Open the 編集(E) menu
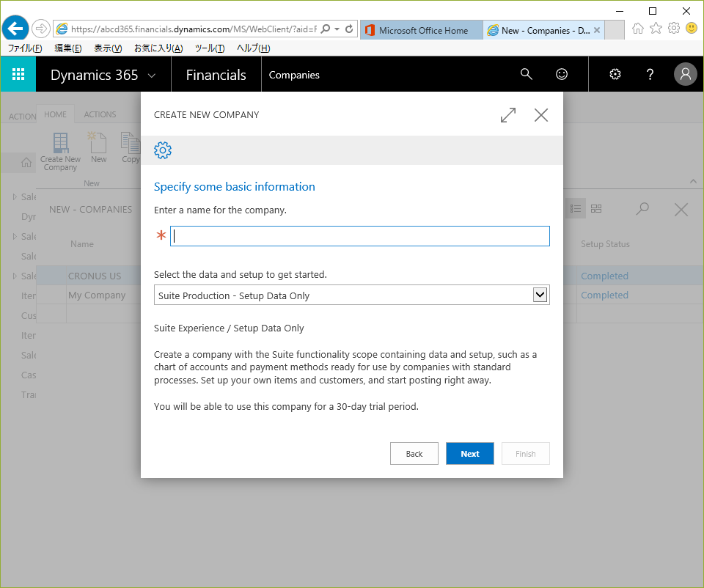 [67, 48]
